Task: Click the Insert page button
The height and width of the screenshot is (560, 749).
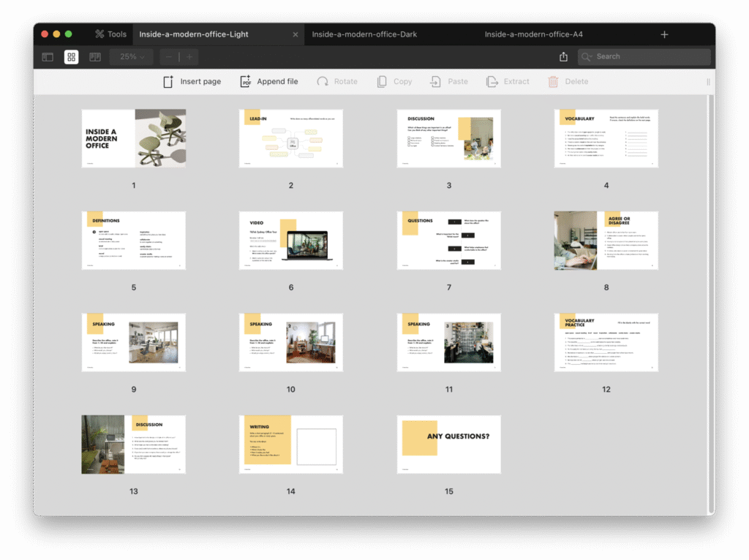Action: point(192,82)
